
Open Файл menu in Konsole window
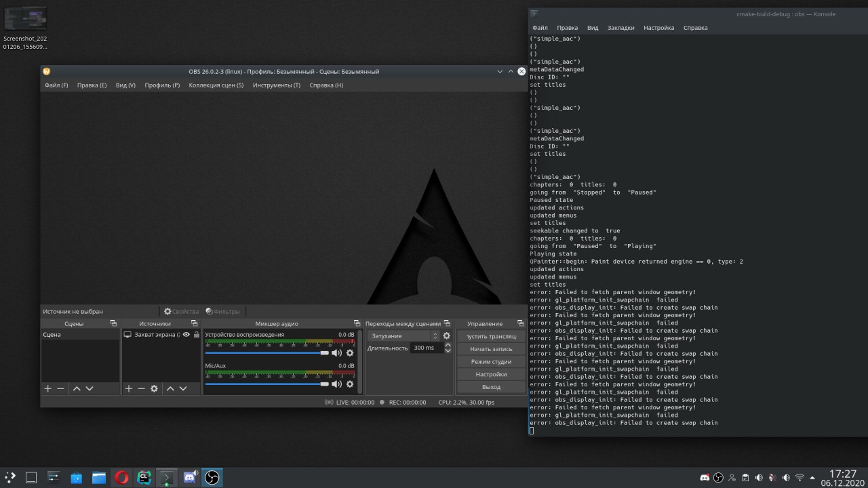(x=540, y=28)
